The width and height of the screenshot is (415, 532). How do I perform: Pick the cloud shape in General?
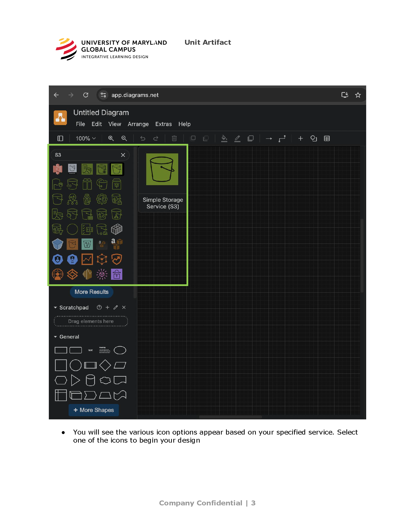pos(105,380)
